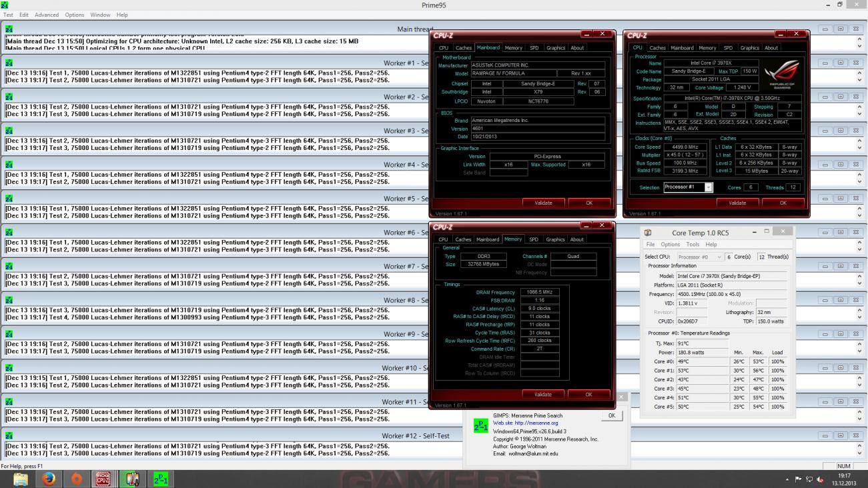Click scroll-down arrow in Worker #3 window
This screenshot has width=868, height=488.
click(859, 148)
